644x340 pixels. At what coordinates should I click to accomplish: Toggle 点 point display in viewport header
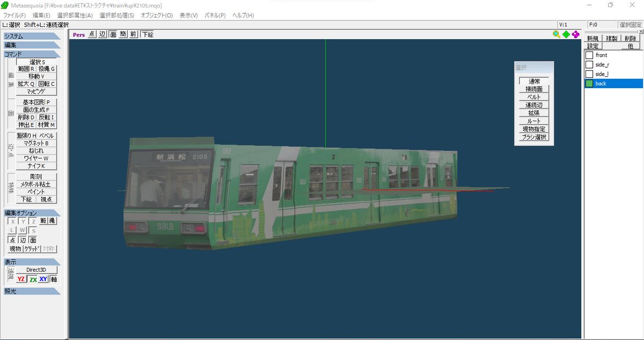click(92, 34)
